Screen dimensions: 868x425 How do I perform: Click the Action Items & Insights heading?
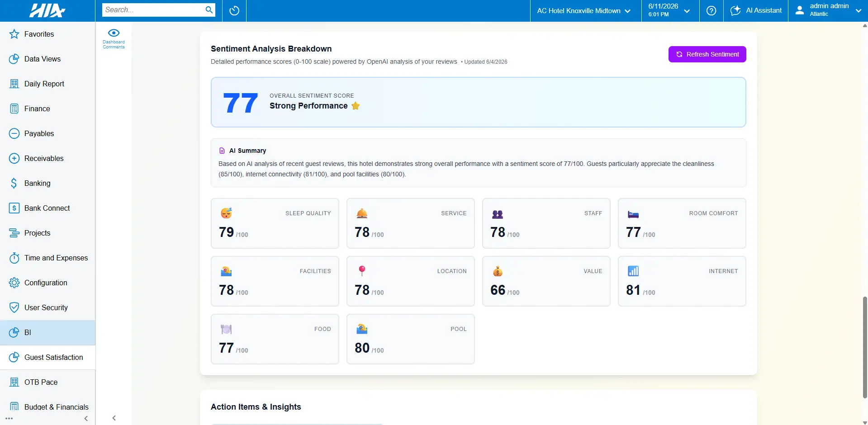pyautogui.click(x=256, y=407)
